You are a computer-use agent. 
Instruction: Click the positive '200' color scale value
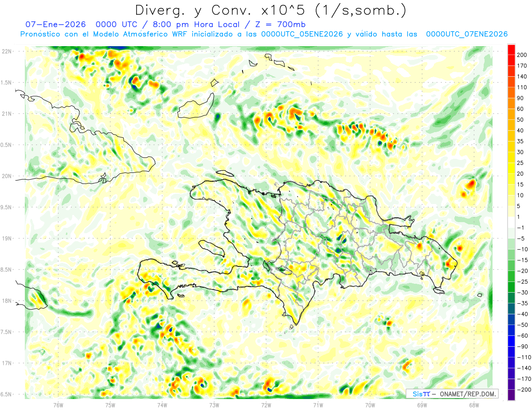click(523, 55)
